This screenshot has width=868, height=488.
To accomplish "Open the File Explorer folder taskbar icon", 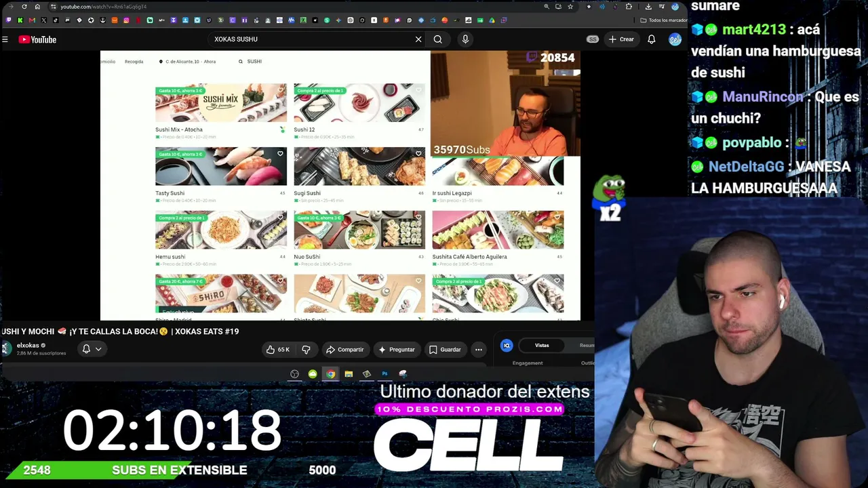I will (x=349, y=374).
